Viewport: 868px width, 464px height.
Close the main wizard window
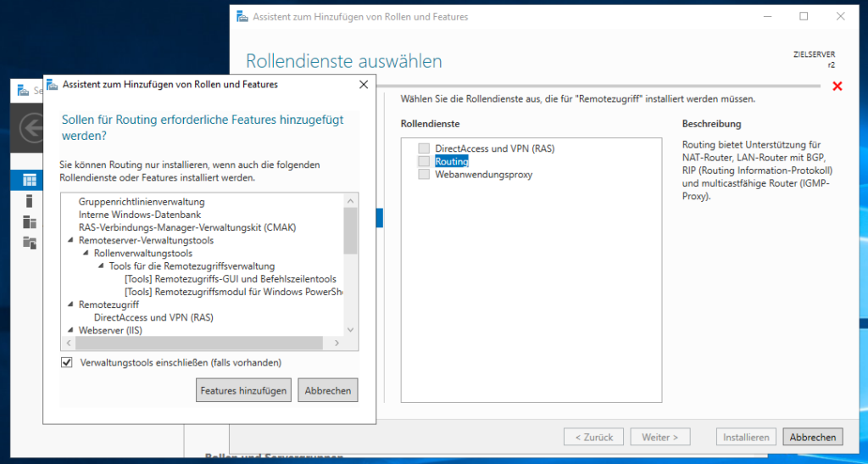840,17
